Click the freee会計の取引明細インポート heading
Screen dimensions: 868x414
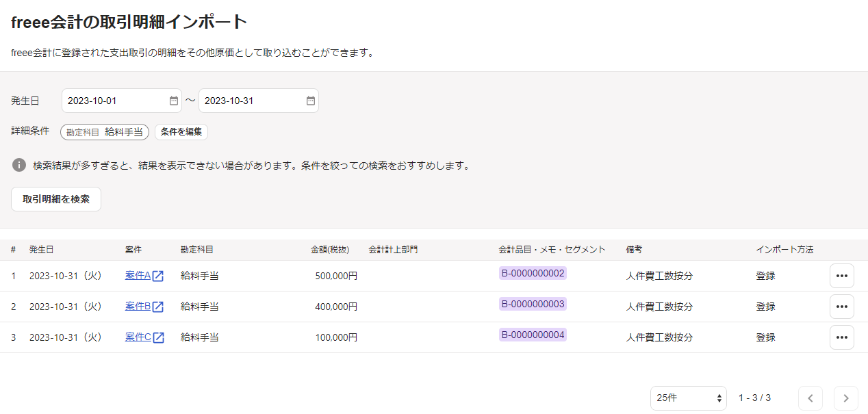tap(129, 22)
